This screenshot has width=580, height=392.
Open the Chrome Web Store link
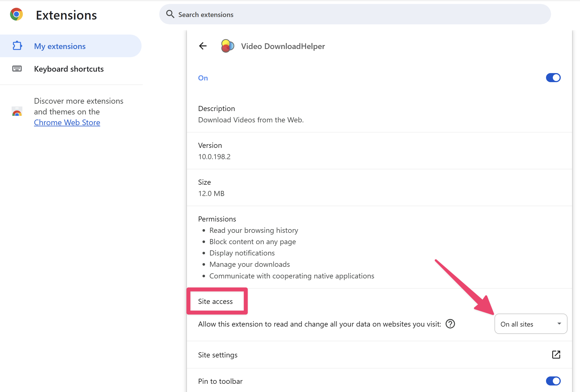coord(67,123)
